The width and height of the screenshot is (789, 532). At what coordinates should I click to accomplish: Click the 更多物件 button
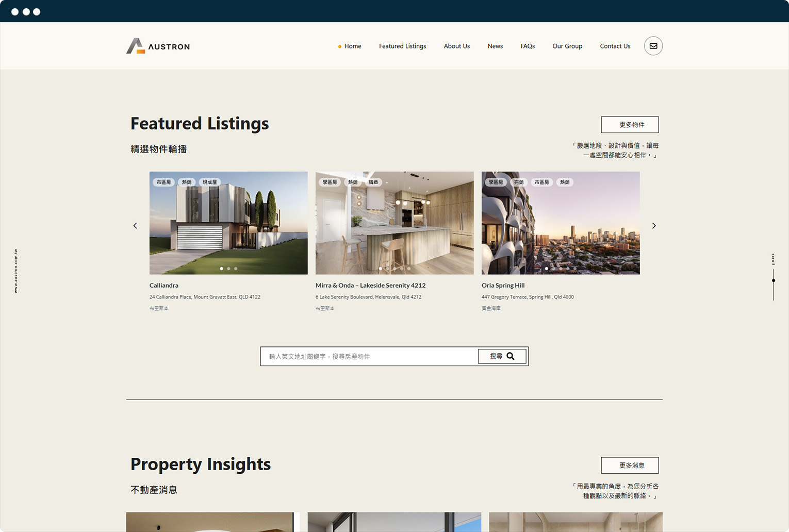(630, 125)
